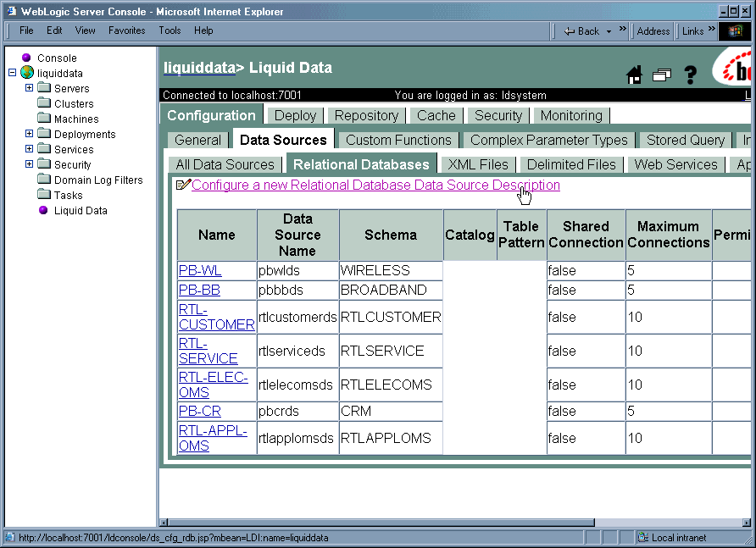
Task: Click Configure a new Relational Database link
Action: pyautogui.click(x=375, y=185)
